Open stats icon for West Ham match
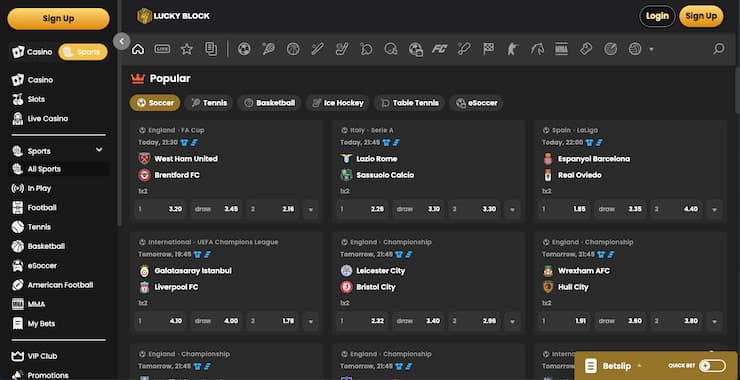The image size is (740, 380). tap(194, 142)
